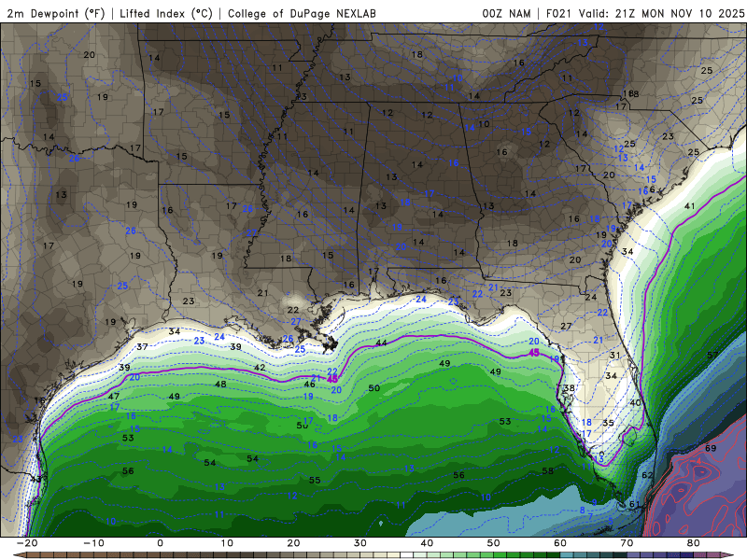Click the "57" dewpoint value over the Atlantic
Image resolution: width=747 pixels, height=560 pixels.
(712, 355)
